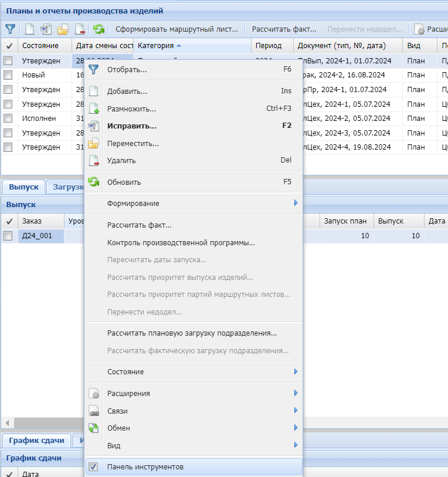Toggle the Панель инструментов checkbox

[x=93, y=467]
